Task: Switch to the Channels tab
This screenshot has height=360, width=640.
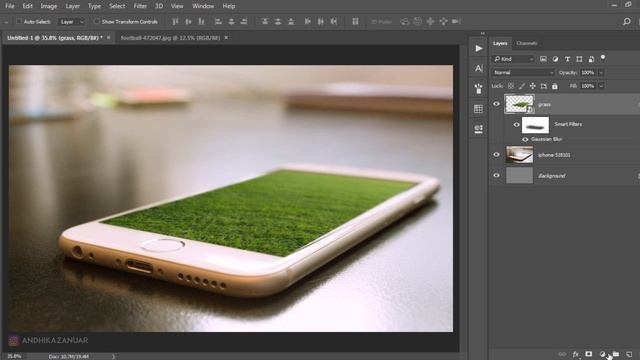Action: click(x=527, y=43)
